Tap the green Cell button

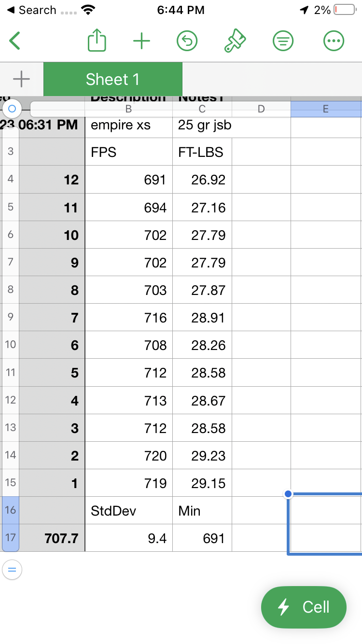coord(304,607)
